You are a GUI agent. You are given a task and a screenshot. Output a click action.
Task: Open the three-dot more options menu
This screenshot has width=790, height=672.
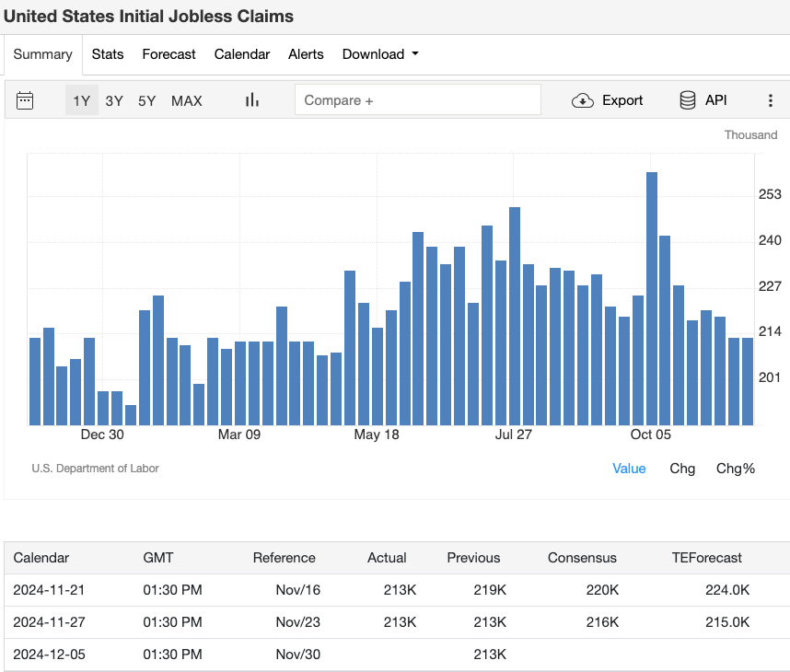(771, 100)
